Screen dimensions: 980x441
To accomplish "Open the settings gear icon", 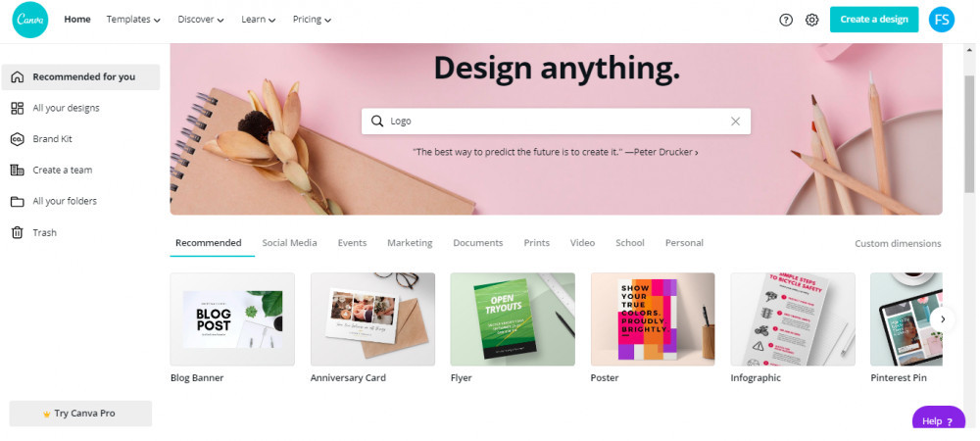I will [811, 20].
